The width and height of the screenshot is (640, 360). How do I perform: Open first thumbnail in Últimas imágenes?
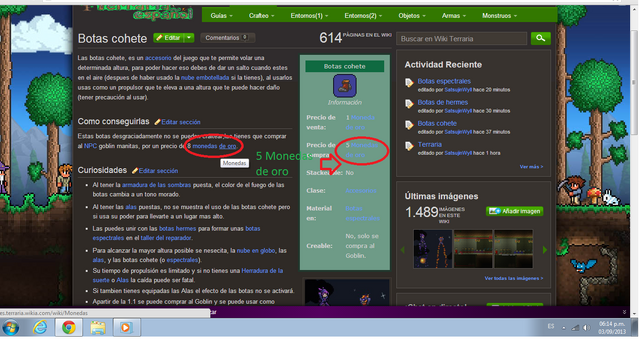[x=433, y=249]
